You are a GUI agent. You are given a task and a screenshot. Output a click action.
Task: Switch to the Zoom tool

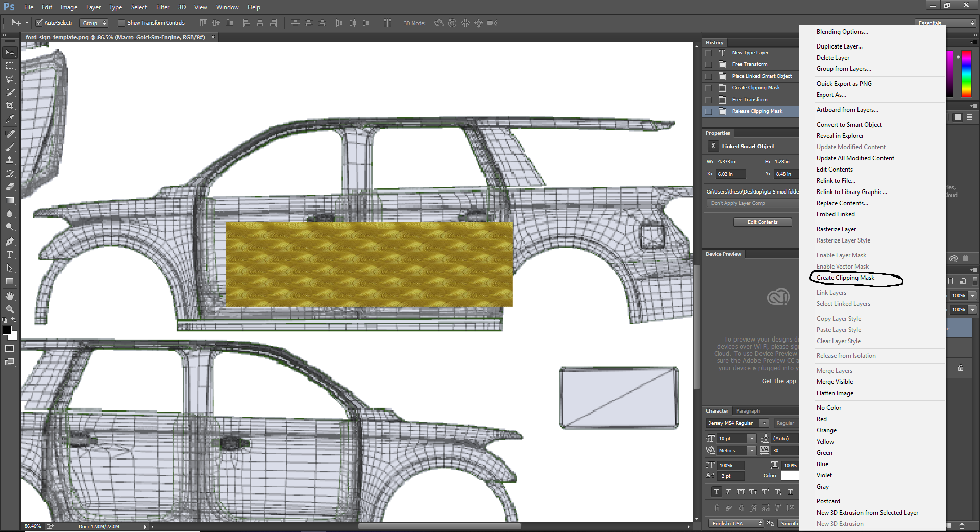coord(10,309)
